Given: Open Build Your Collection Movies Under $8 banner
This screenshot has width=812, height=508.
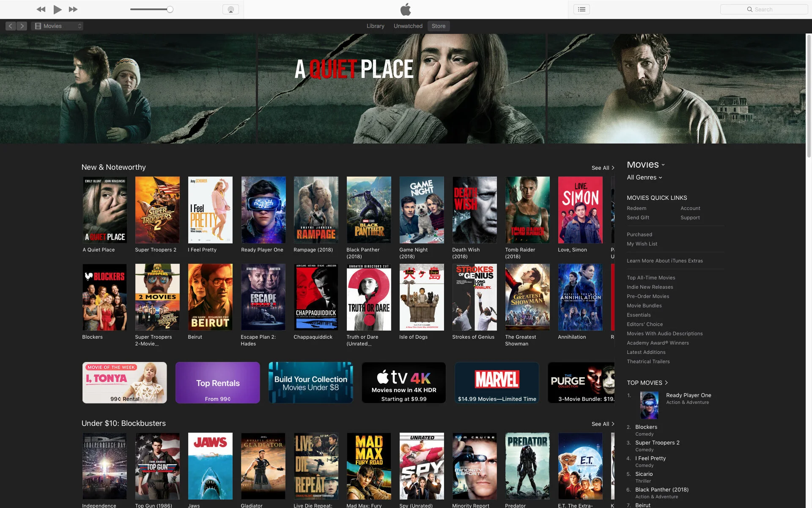Looking at the screenshot, I should click(x=310, y=383).
